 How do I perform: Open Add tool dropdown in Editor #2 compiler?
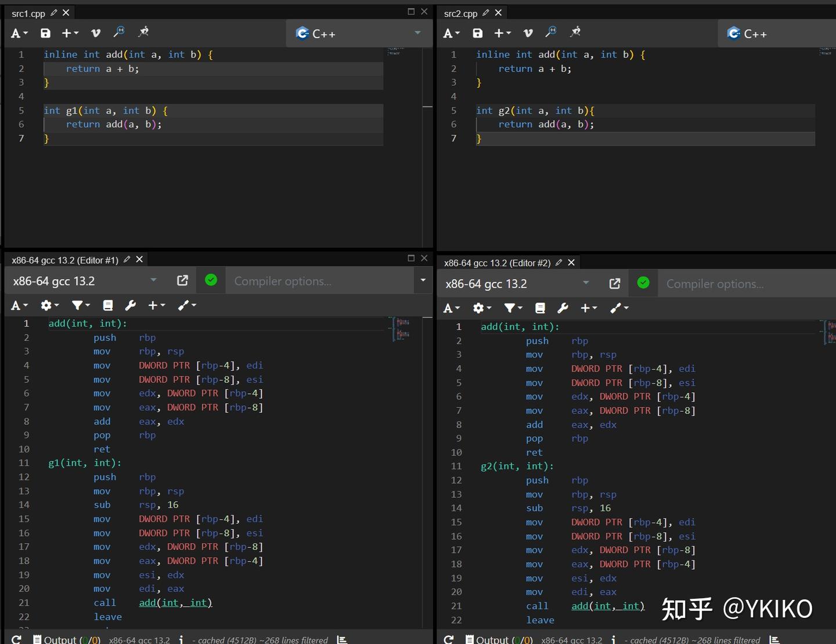(619, 308)
